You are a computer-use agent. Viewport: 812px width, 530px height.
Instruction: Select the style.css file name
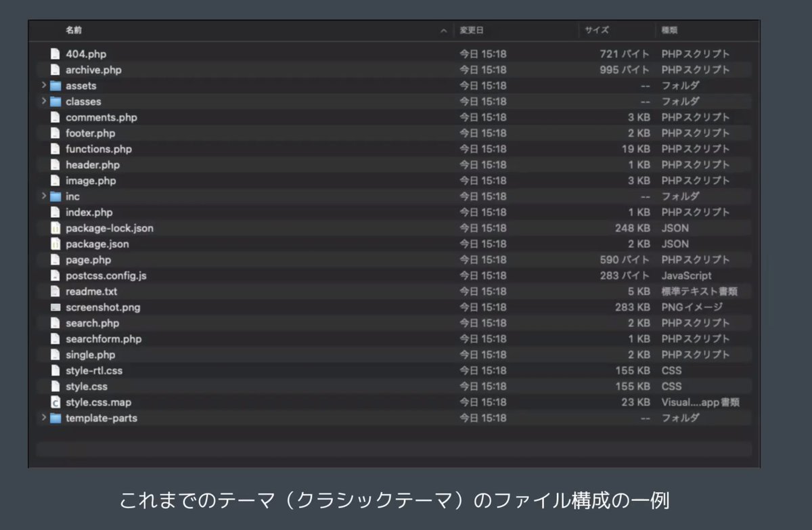87,387
